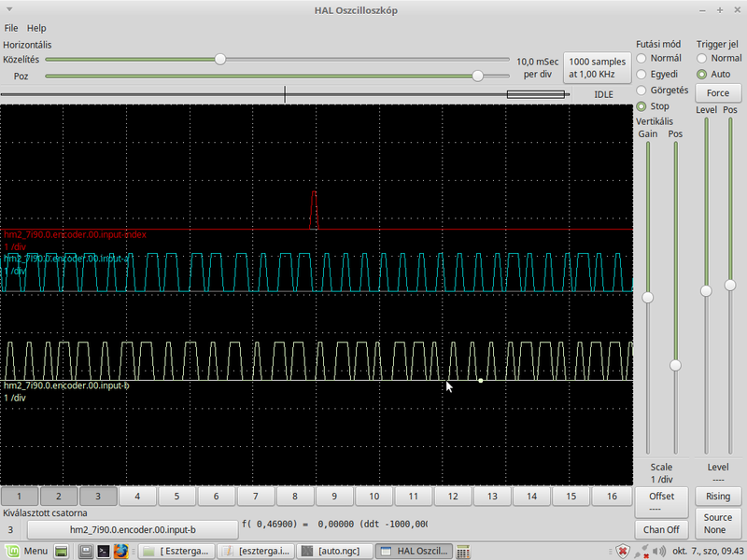Click the cyan input-a channel label
Viewport: 747px width, 560px height.
click(x=66, y=259)
